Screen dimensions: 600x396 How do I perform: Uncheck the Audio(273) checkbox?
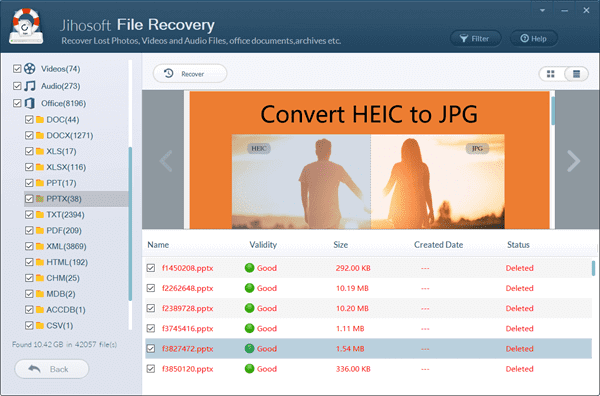pos(17,86)
